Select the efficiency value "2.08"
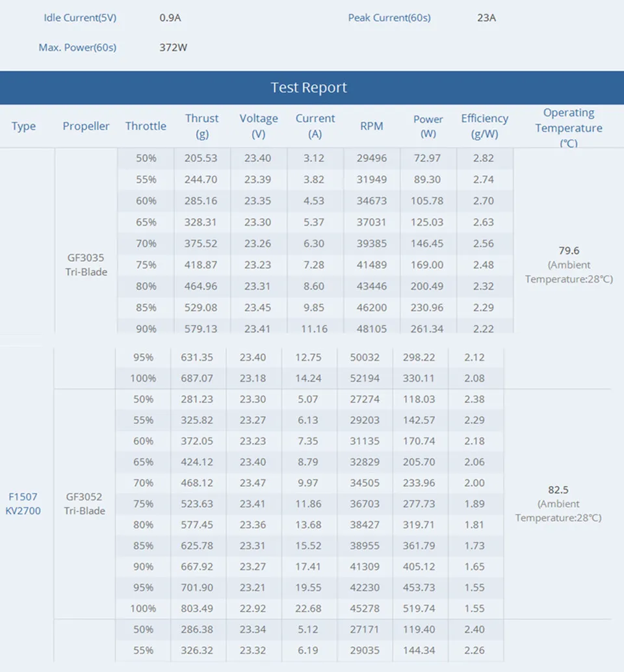Viewport: 624px width, 672px height. click(474, 378)
